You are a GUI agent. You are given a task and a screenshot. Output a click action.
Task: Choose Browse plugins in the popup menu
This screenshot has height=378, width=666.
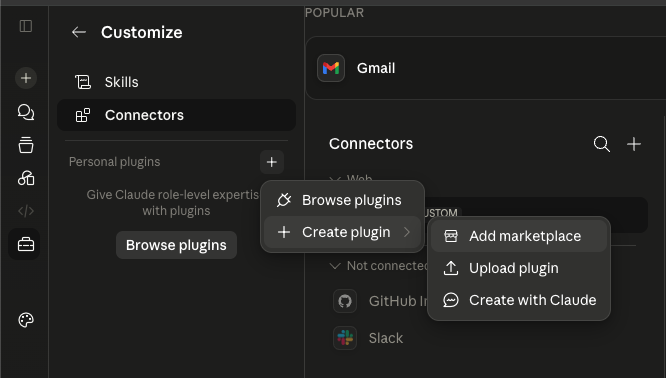pos(342,200)
